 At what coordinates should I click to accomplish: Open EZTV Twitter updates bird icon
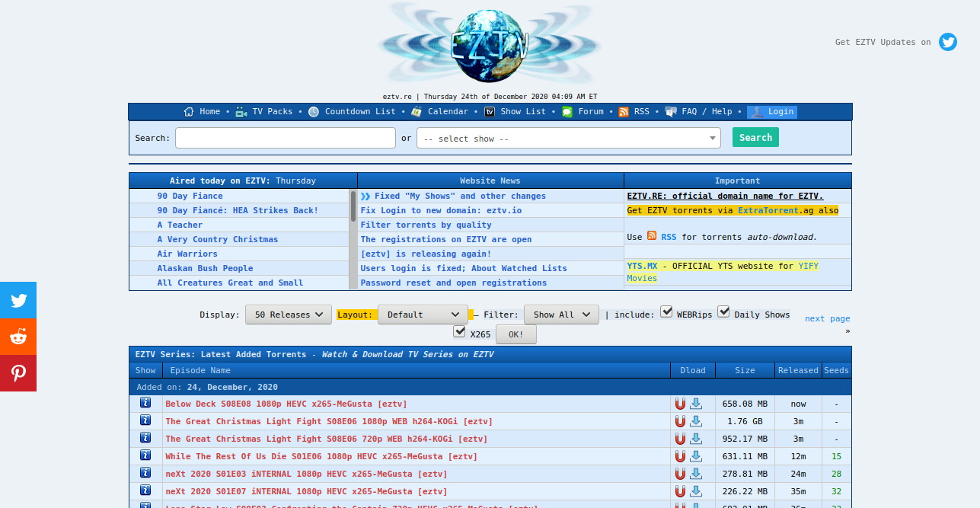pyautogui.click(x=947, y=42)
